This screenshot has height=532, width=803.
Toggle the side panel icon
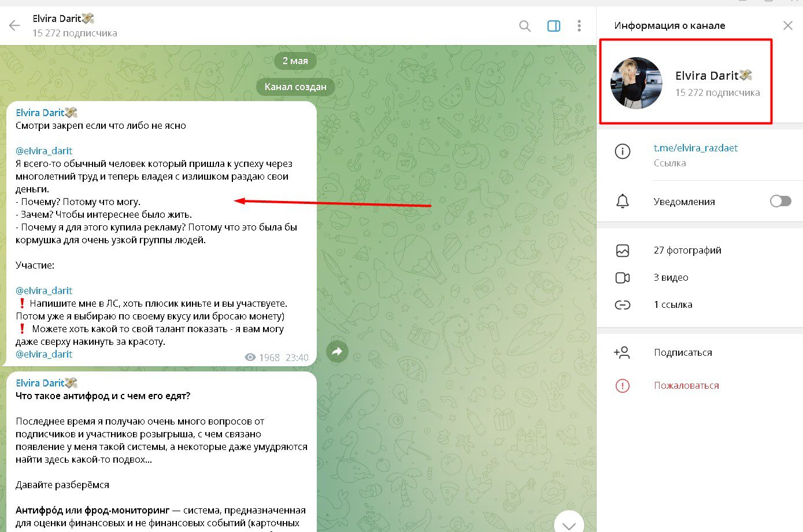(x=554, y=26)
